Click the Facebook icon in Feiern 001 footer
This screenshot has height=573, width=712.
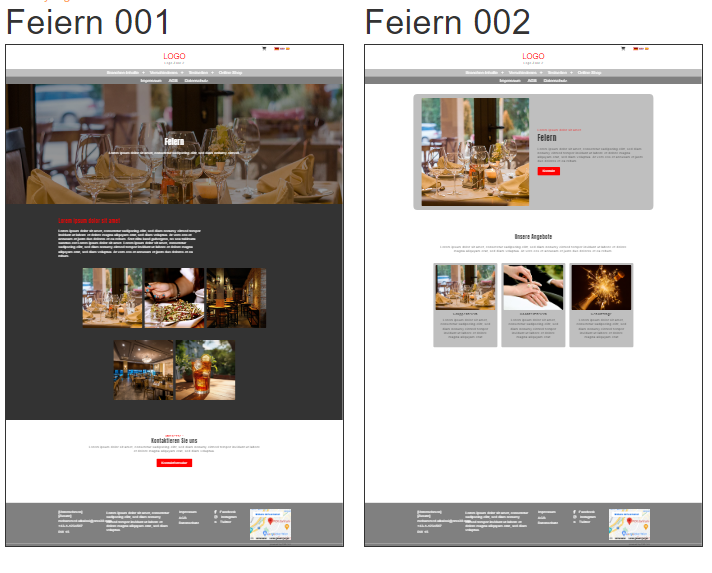216,512
